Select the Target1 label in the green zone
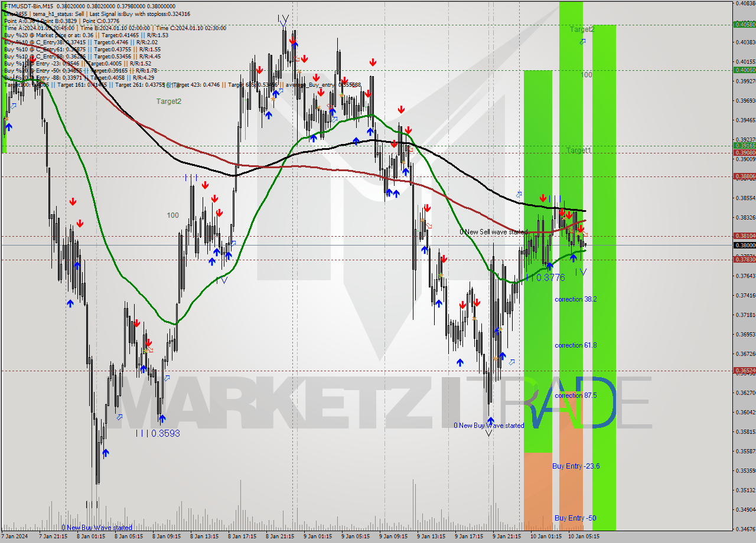This screenshot has height=543, width=756. (579, 151)
